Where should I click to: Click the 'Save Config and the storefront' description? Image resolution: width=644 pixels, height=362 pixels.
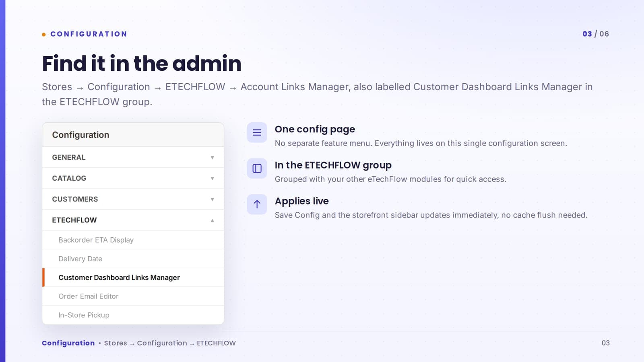pos(431,215)
